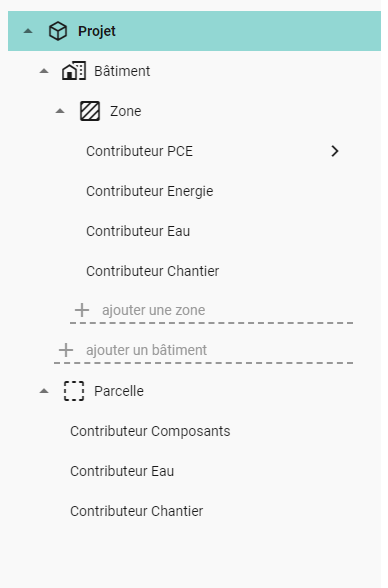Select Contributeur Eau under Zone
388x588 pixels.
138,231
